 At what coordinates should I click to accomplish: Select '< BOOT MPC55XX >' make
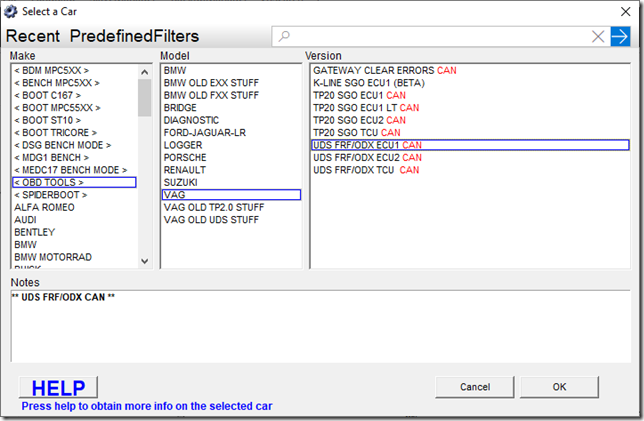click(74, 108)
